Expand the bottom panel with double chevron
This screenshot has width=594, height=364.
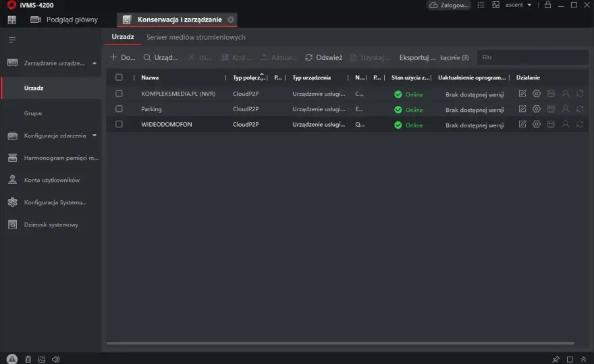(583, 359)
